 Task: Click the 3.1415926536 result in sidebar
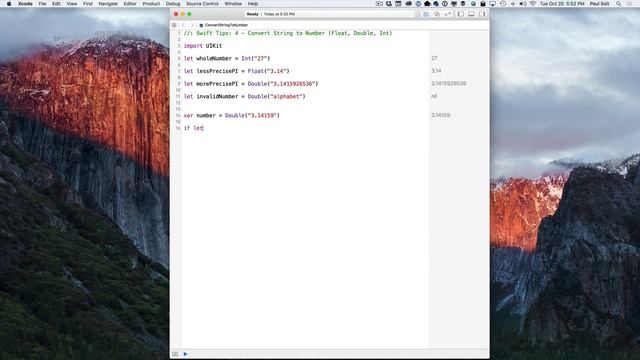point(449,84)
